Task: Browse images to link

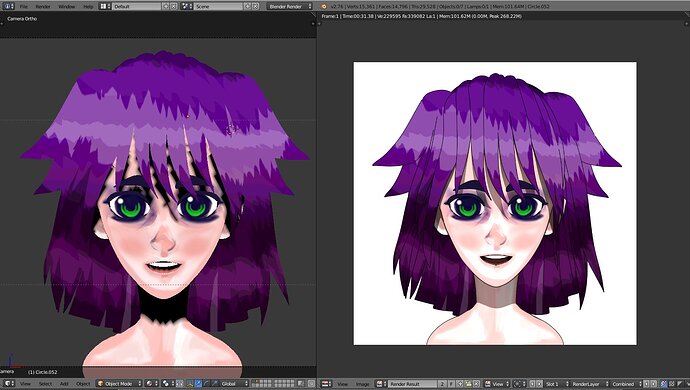Action: [x=381, y=384]
